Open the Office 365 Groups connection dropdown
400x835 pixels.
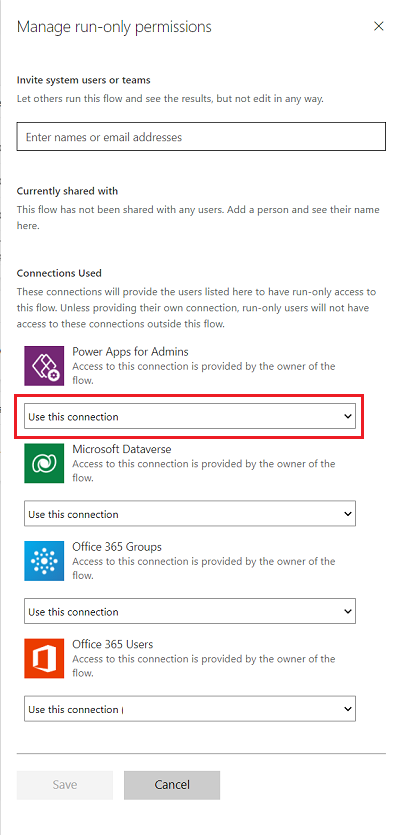click(190, 611)
